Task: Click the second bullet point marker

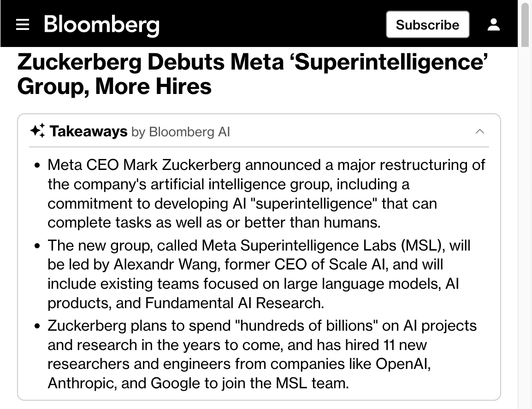Action: tap(38, 245)
